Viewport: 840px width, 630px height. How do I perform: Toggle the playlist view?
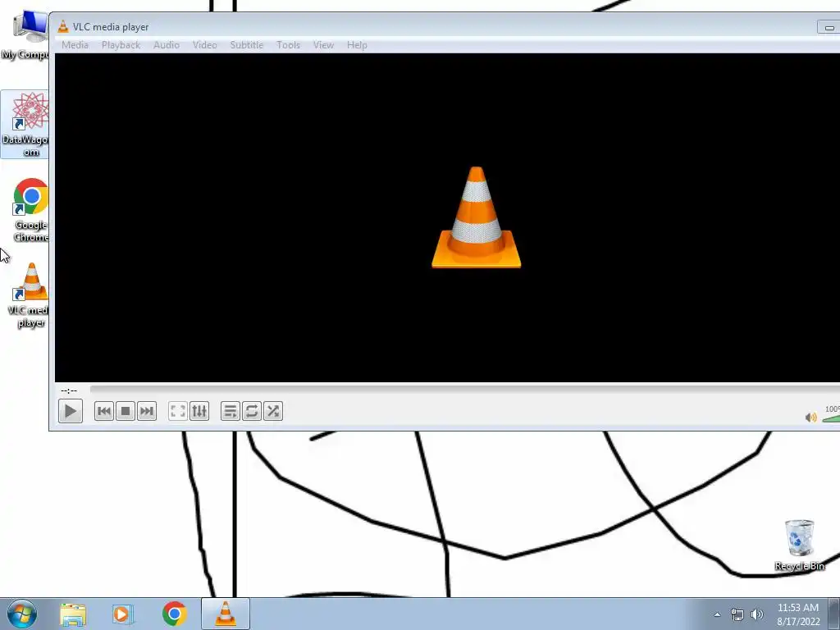point(231,412)
